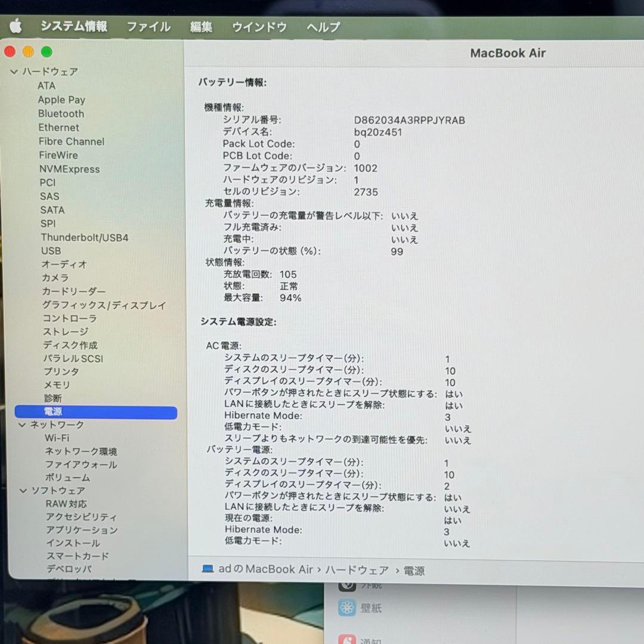Click the 通知 notifications icon at bottom right
This screenshot has height=644, width=644.
click(x=348, y=638)
